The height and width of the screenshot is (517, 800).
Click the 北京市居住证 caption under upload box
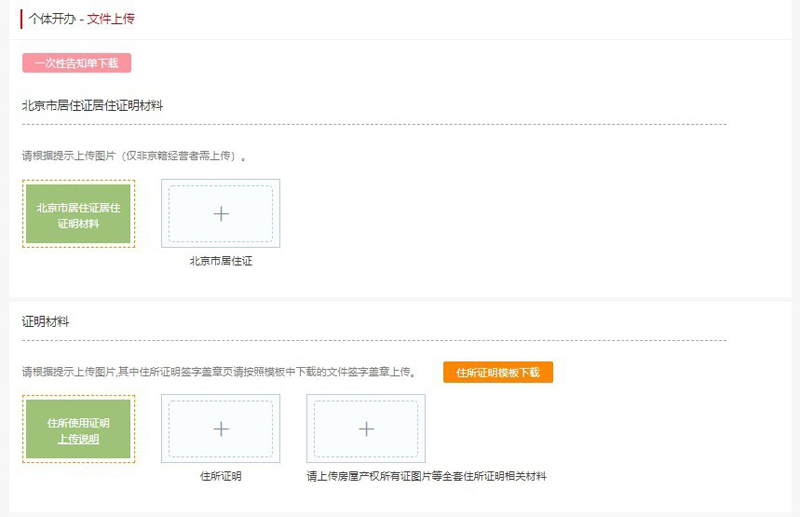click(x=220, y=261)
